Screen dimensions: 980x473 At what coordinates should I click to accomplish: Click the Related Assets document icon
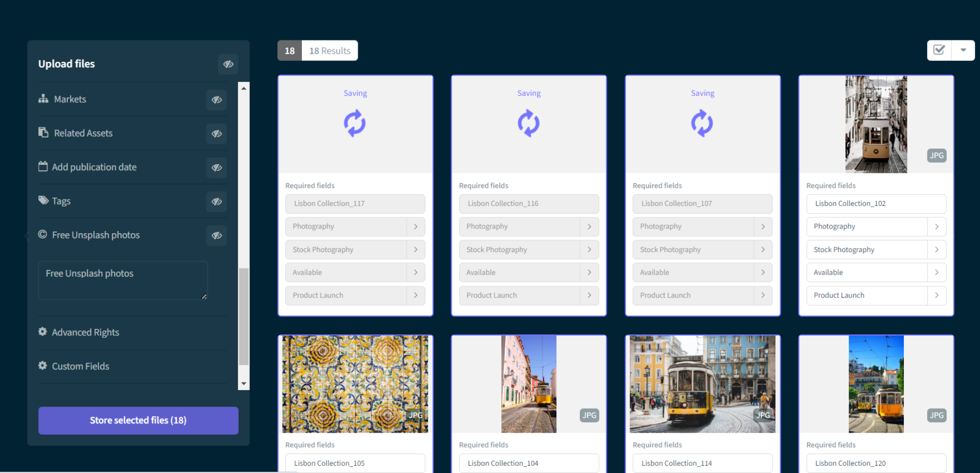point(43,132)
